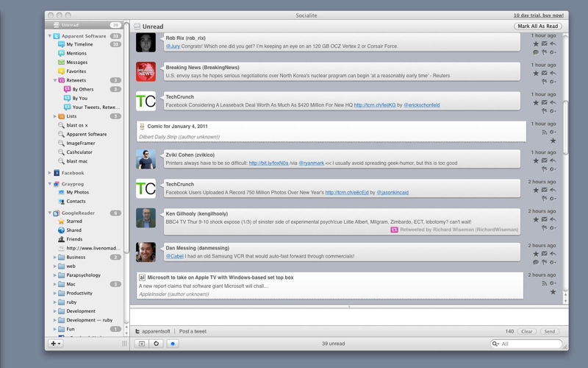Viewport: 588px width, 368px height.
Task: Click the envelope icon on Breaking News tweet
Action: click(545, 73)
